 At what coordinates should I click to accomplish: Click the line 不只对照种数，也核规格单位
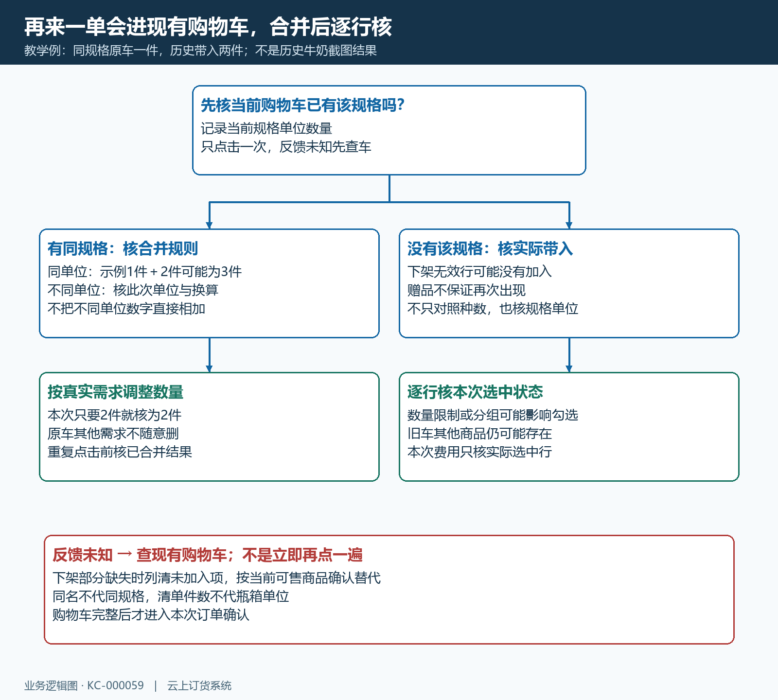tap(493, 309)
